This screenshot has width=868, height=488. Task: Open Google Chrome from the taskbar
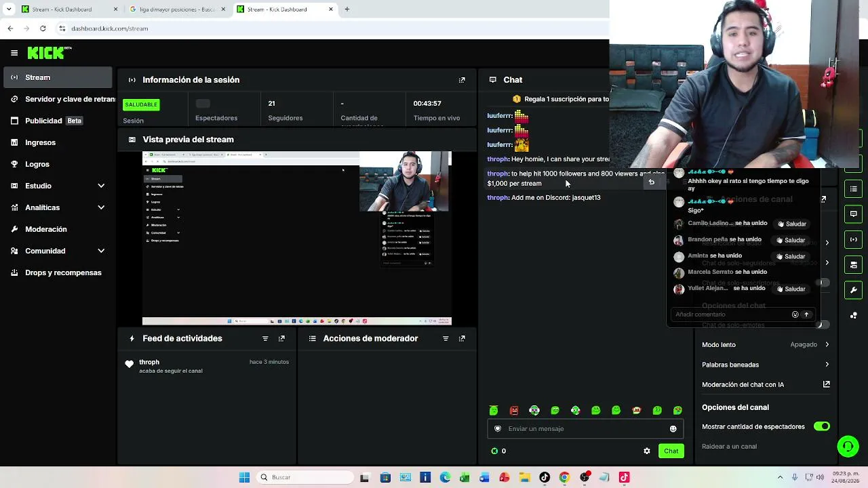point(564,477)
